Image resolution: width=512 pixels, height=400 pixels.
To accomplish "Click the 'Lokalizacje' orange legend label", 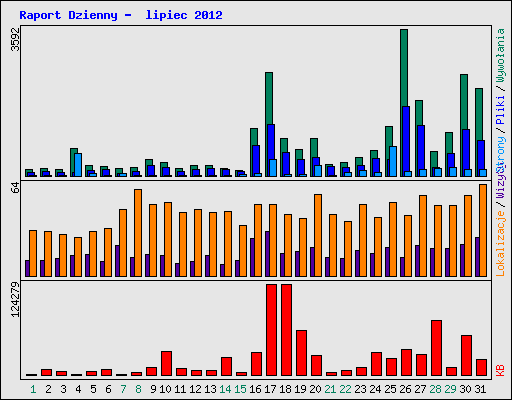I will click(x=501, y=244).
